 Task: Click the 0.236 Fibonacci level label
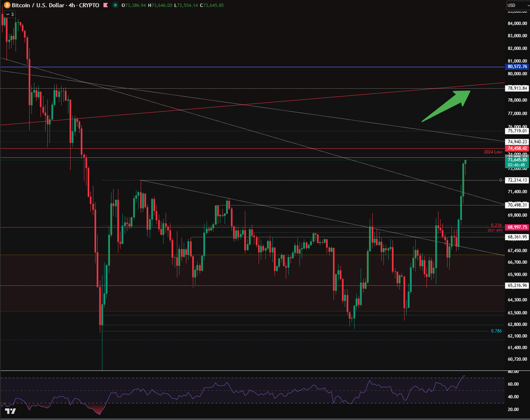click(497, 225)
